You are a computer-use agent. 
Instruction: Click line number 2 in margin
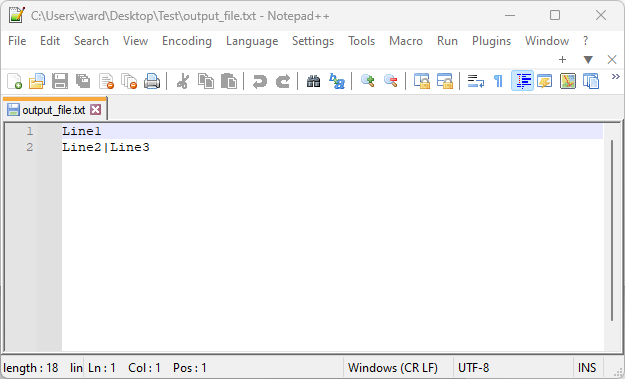[30, 147]
